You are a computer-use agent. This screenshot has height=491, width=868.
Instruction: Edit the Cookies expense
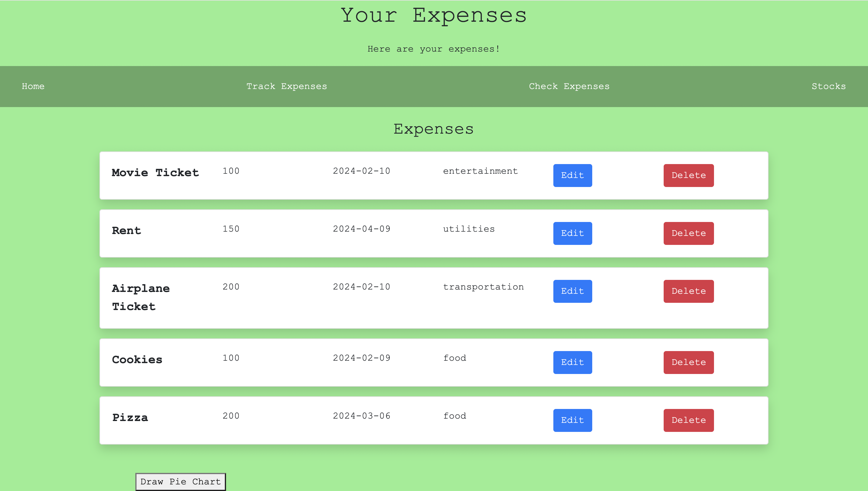coord(572,363)
